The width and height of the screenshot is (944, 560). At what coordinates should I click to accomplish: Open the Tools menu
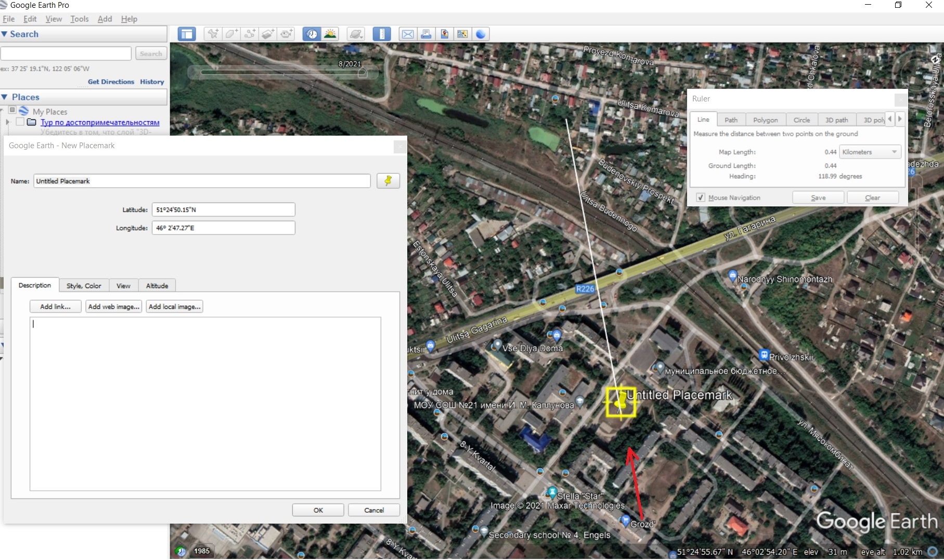[x=80, y=19]
